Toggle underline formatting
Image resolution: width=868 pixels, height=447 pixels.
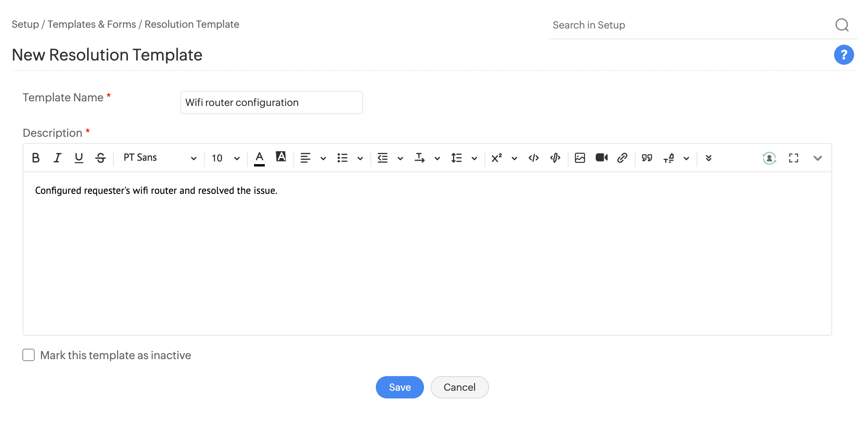[79, 158]
